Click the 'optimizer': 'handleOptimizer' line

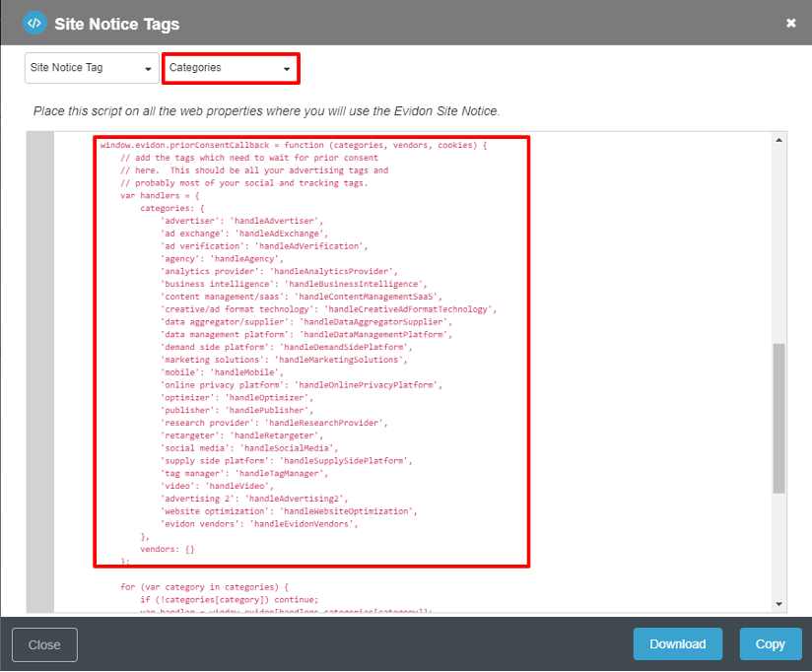237,398
